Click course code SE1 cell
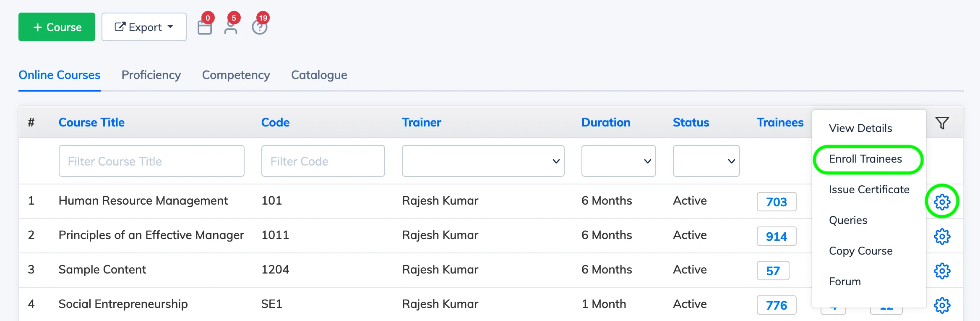980x321 pixels. point(272,304)
